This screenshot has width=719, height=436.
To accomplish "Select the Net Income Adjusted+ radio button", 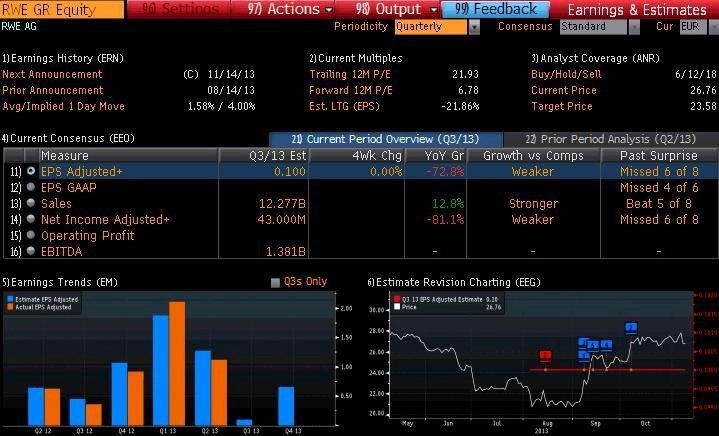I will [x=31, y=219].
